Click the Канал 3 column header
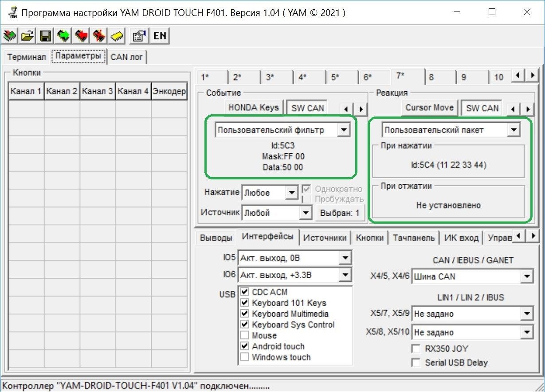Screen dimensions: 545x392 point(98,92)
